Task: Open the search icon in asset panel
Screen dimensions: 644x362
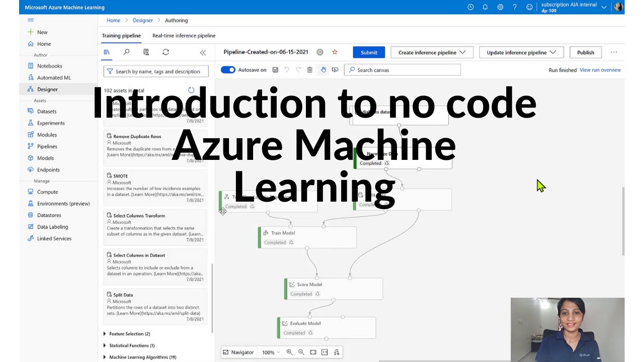Action: pyautogui.click(x=126, y=52)
